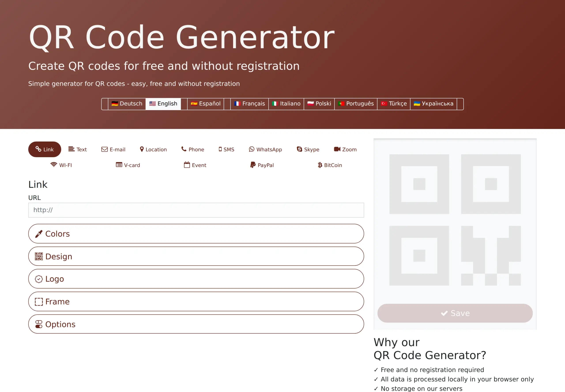Select English language

point(163,104)
